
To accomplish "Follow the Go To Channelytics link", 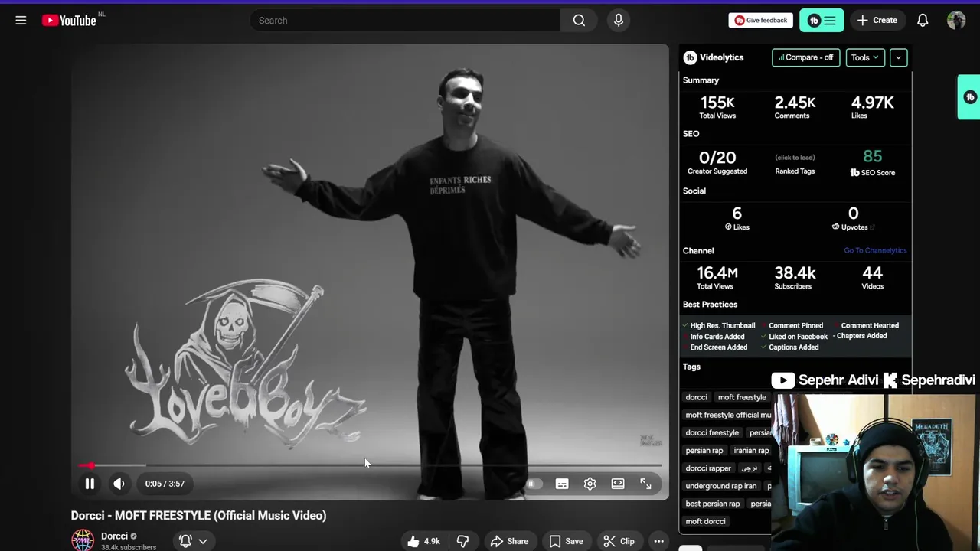I will 875,250.
